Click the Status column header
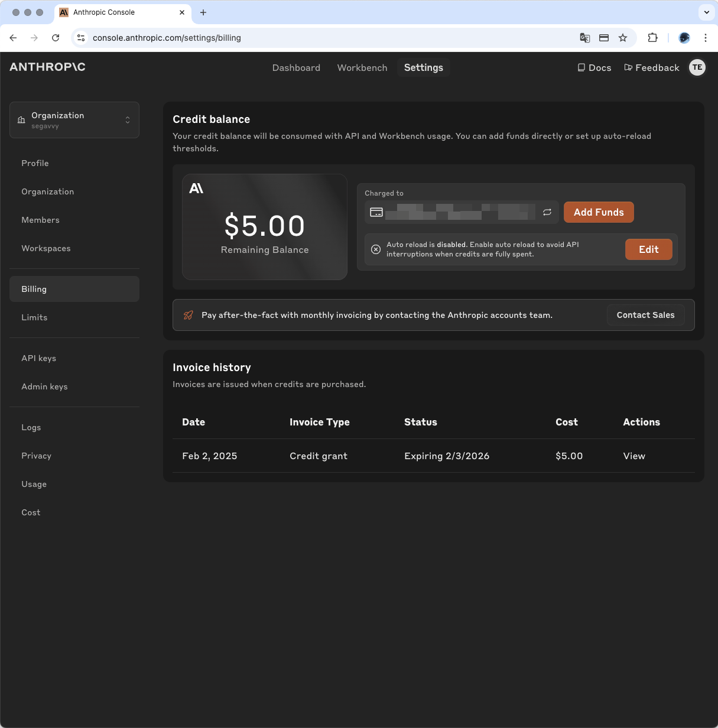This screenshot has width=718, height=728. [421, 422]
